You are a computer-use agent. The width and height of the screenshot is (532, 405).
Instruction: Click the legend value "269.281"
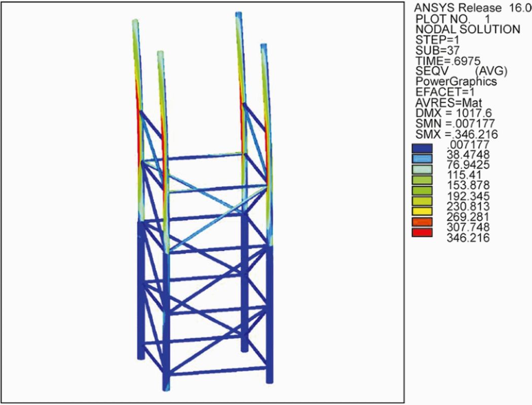468,217
